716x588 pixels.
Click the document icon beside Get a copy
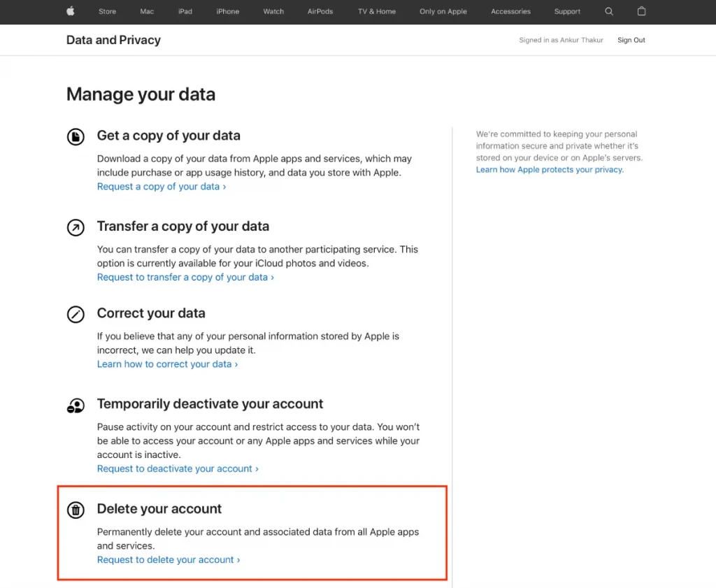tap(76, 136)
